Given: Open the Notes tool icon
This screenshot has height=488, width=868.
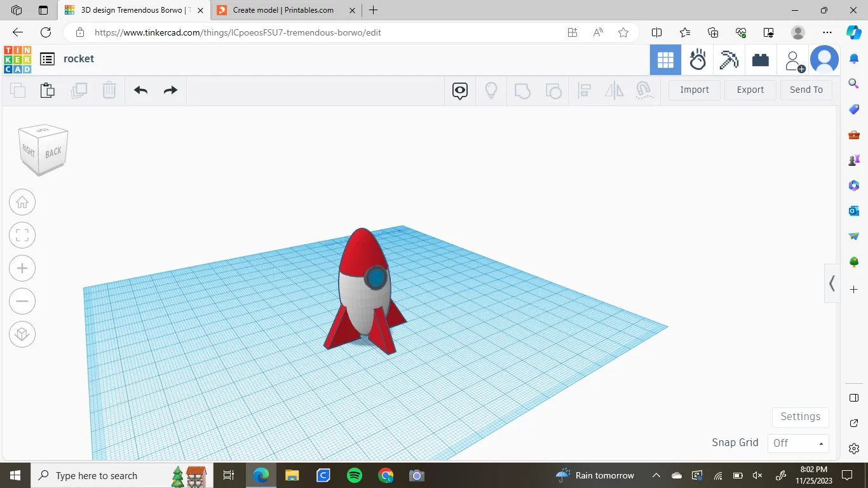Looking at the screenshot, I should pos(460,91).
